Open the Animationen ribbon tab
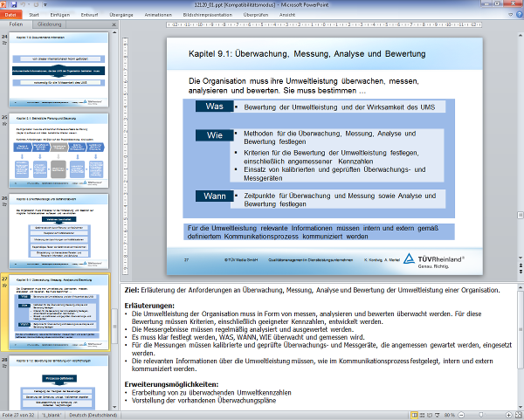The height and width of the screenshot is (420, 524). (x=160, y=15)
